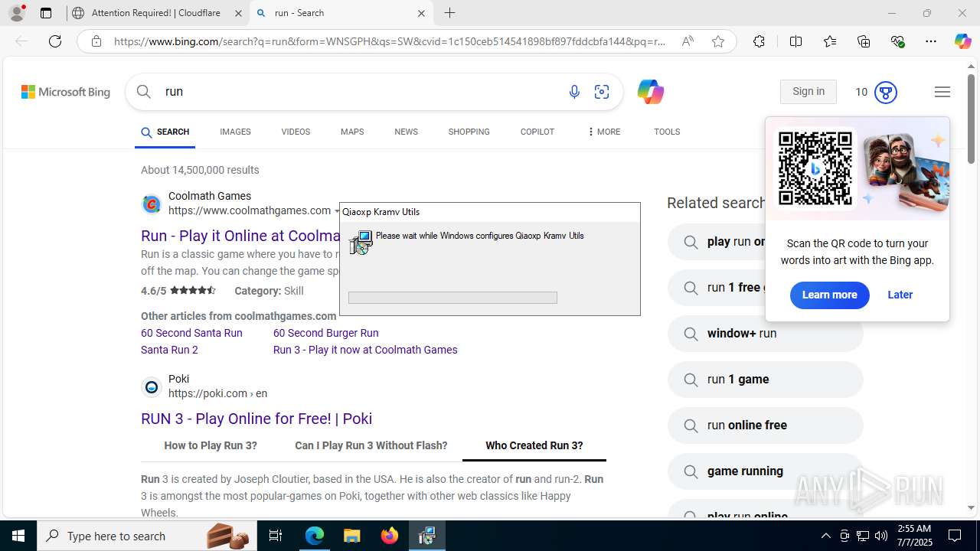Open Browser essentials heart icon
This screenshot has height=551, width=980.
click(897, 41)
